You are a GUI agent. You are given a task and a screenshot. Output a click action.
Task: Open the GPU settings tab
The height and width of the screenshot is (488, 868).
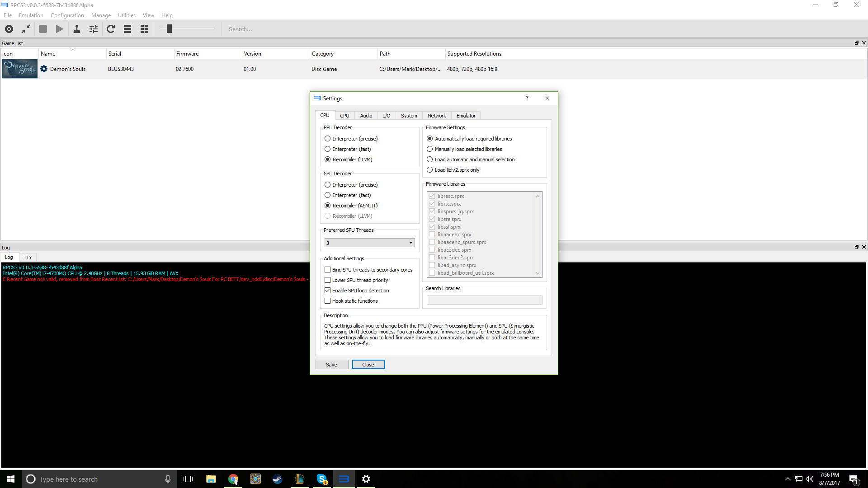(x=344, y=116)
